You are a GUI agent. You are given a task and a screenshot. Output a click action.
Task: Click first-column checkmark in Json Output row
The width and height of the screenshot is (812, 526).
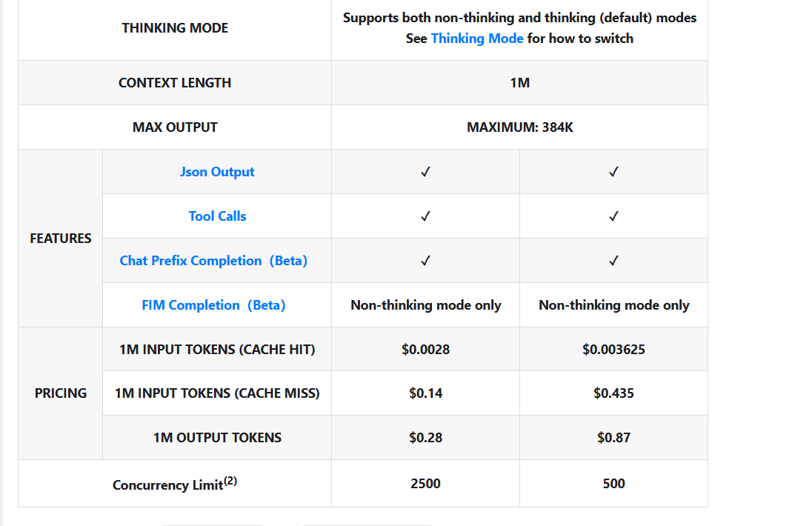click(x=426, y=172)
